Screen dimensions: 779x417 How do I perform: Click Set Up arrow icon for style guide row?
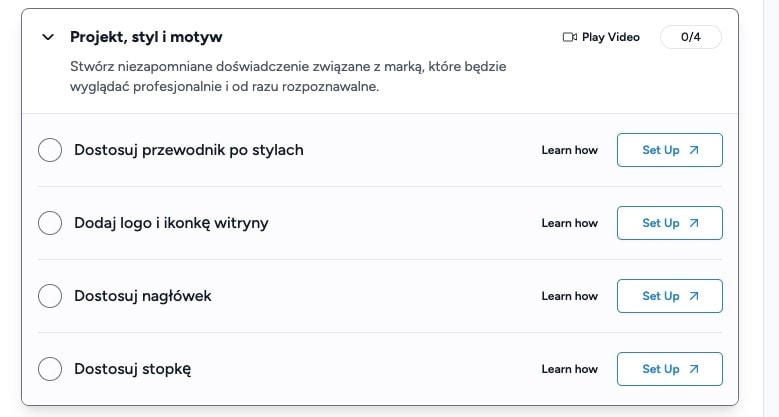[x=694, y=150]
